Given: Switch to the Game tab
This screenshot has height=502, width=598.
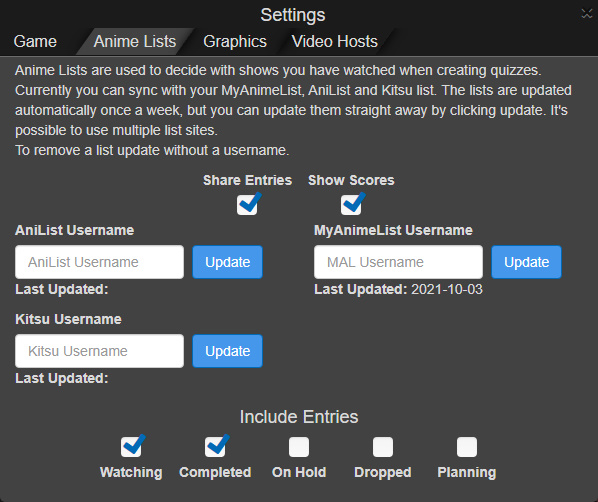Looking at the screenshot, I should (x=35, y=41).
